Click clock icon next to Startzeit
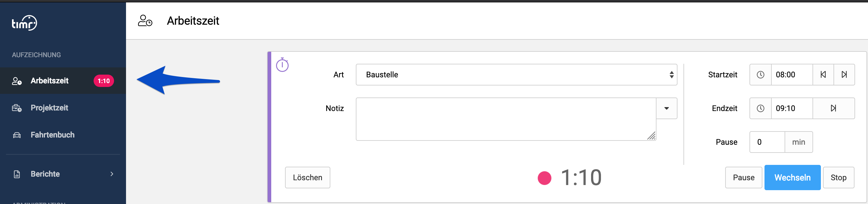Screen dimensions: 868x204 (761, 75)
